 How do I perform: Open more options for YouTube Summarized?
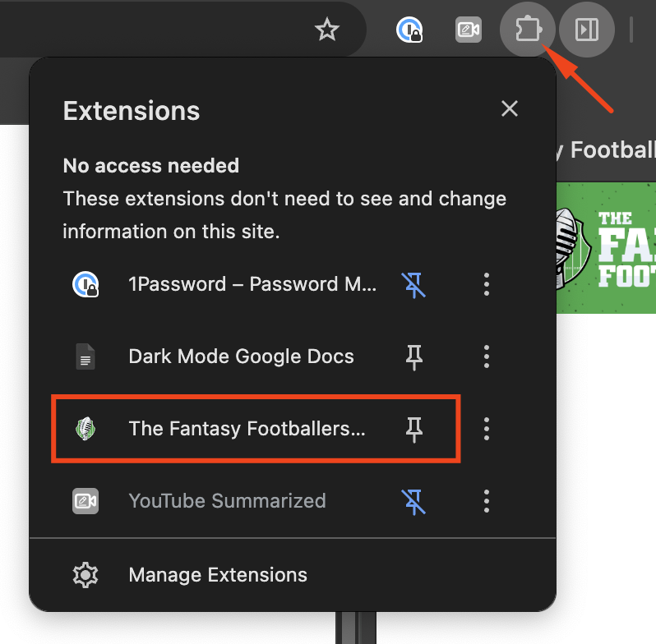pos(486,501)
